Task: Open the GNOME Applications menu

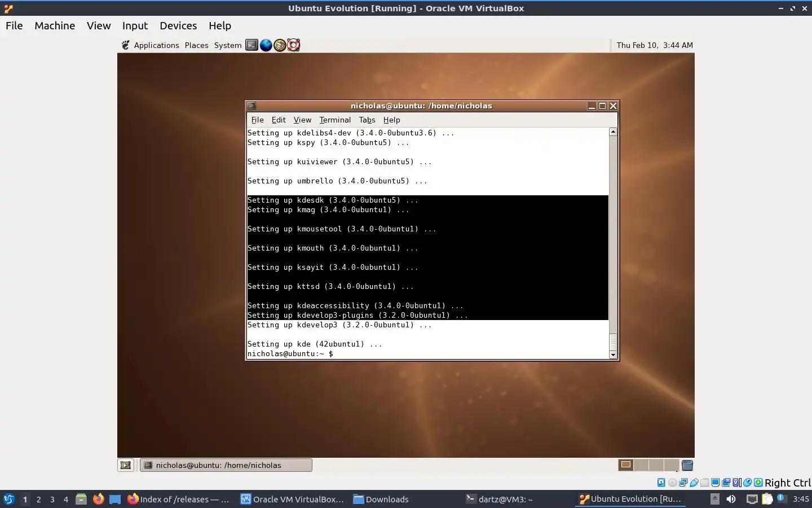Action: coord(156,45)
